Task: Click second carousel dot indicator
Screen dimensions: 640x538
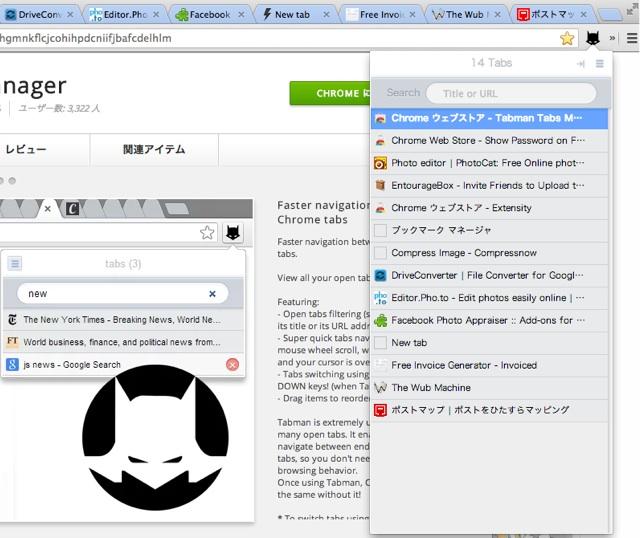Action: click(13, 181)
